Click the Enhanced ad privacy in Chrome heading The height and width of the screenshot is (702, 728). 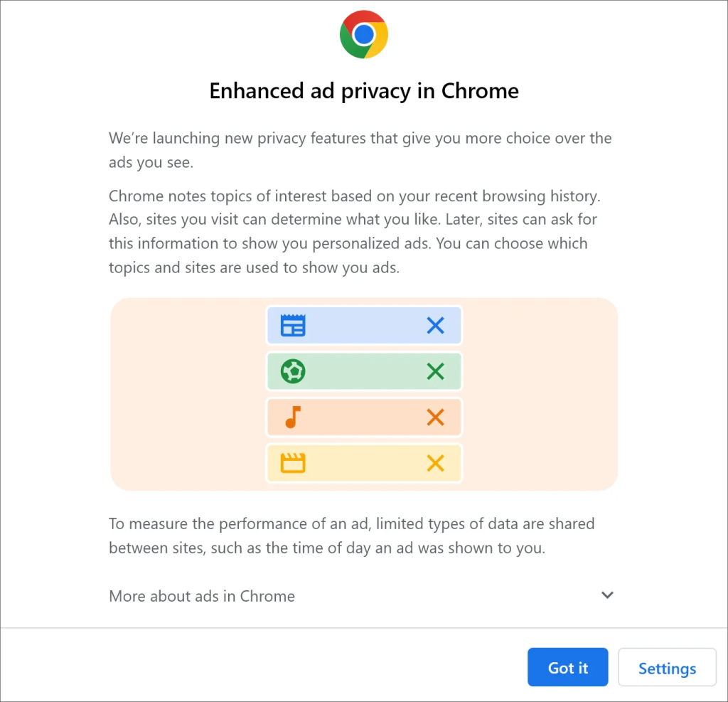[363, 90]
